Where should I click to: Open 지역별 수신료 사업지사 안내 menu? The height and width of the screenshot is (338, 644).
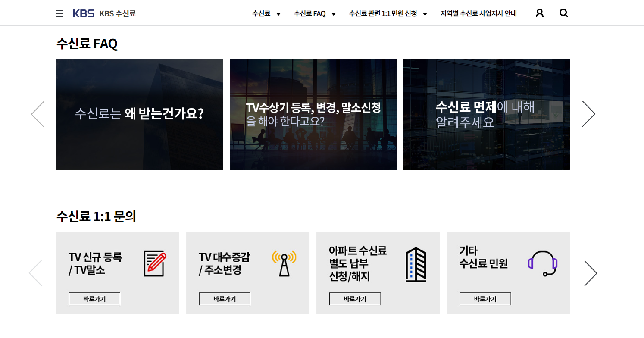(x=478, y=13)
